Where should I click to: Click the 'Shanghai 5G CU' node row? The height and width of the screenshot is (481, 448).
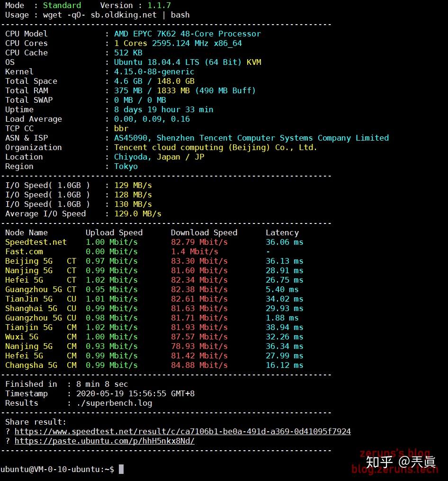point(154,308)
